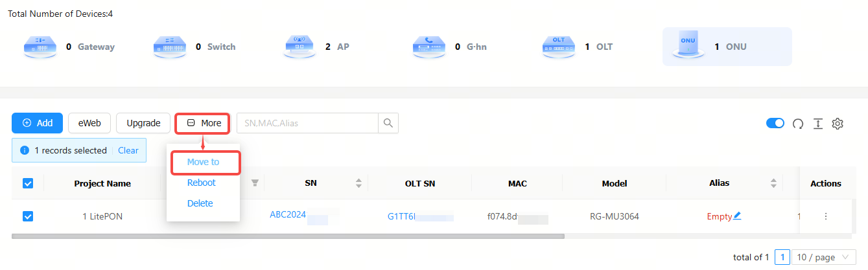Select the G.hn device type icon
This screenshot has width=868, height=270.
pos(429,47)
